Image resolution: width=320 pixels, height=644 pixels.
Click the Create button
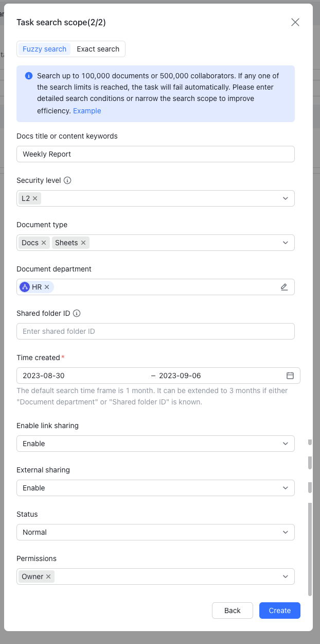[279, 611]
